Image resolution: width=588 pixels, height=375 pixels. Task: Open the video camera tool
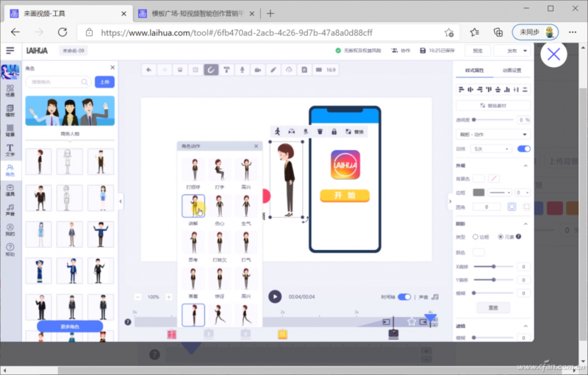tap(257, 70)
